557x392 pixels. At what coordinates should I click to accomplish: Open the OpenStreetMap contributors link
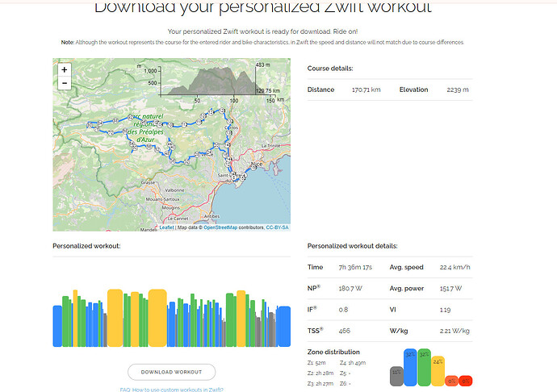coord(220,227)
